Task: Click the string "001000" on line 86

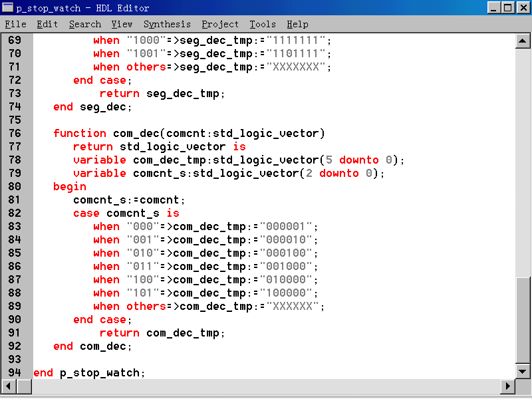Action: (286, 266)
